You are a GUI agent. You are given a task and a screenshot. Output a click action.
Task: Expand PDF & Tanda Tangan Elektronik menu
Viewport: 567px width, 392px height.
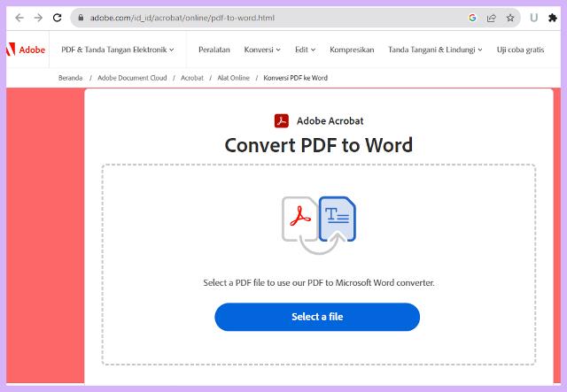coord(118,50)
